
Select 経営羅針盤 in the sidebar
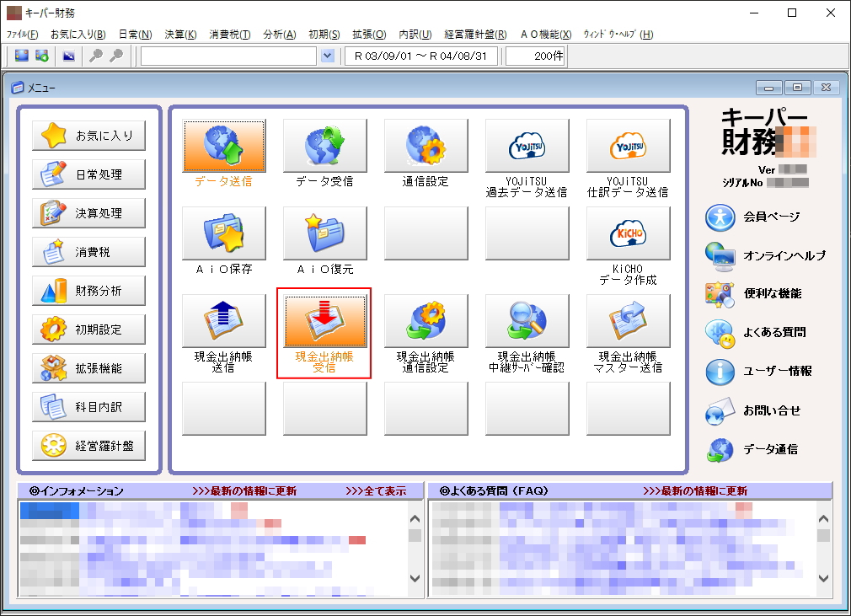click(89, 446)
